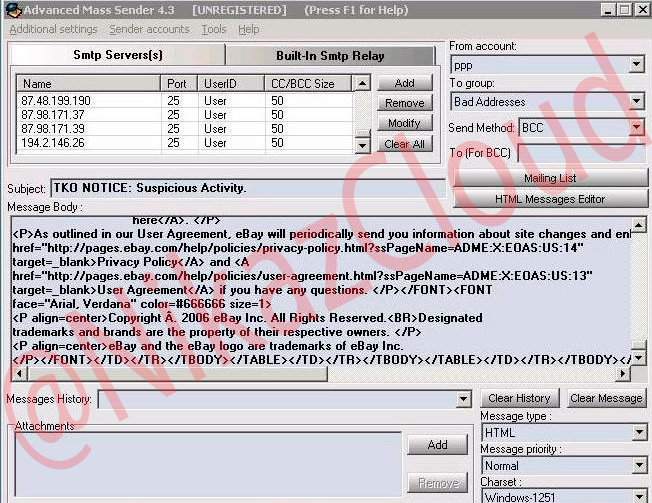The image size is (652, 503).
Task: Select server row 87.98.171.37
Action: tap(185, 115)
